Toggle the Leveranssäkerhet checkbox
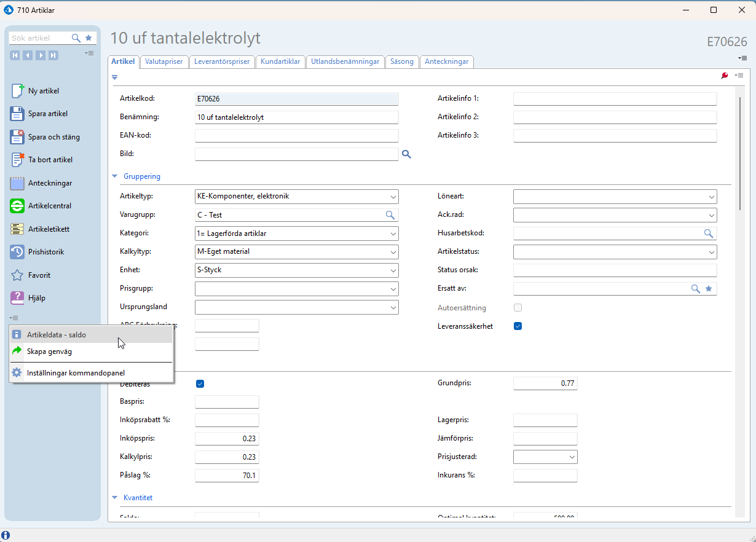This screenshot has height=542, width=756. (518, 326)
